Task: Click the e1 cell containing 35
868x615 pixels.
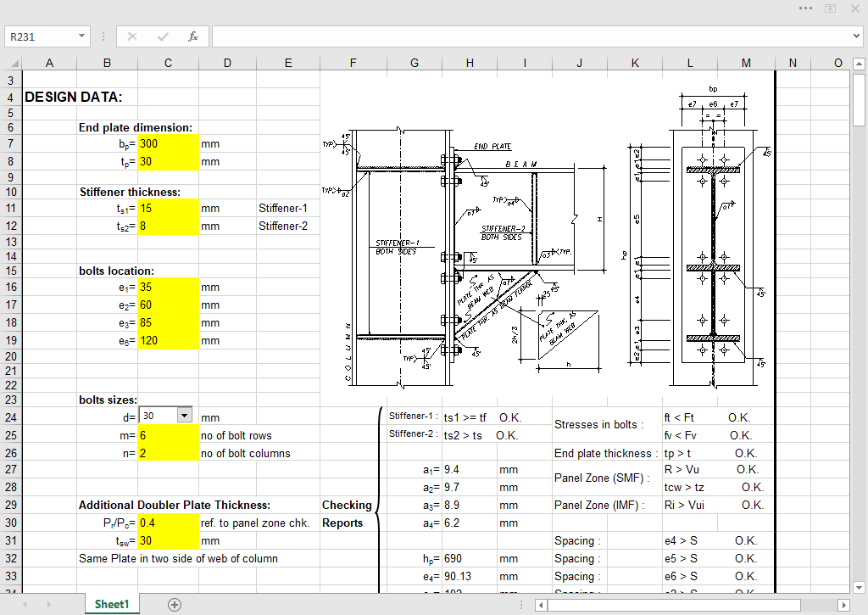Action: (x=168, y=287)
